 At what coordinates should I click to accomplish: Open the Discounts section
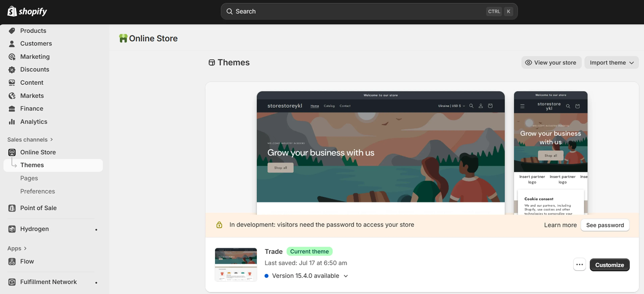35,69
